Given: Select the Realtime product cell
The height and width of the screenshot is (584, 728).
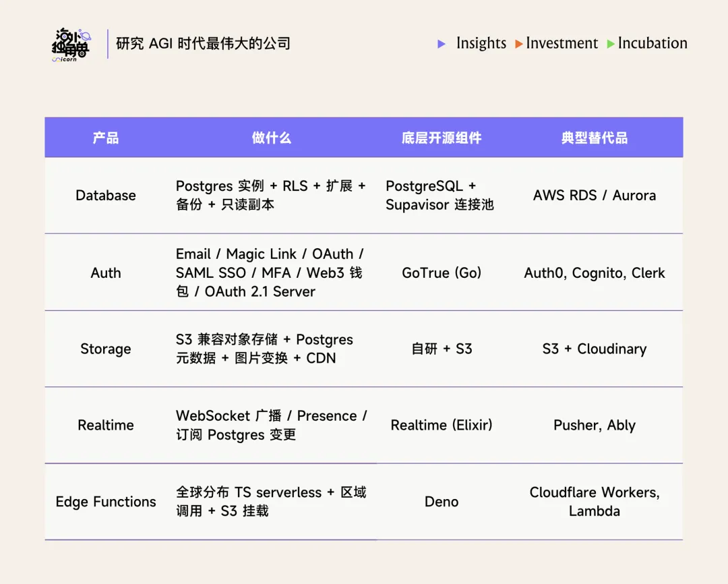Looking at the screenshot, I should click(x=106, y=425).
